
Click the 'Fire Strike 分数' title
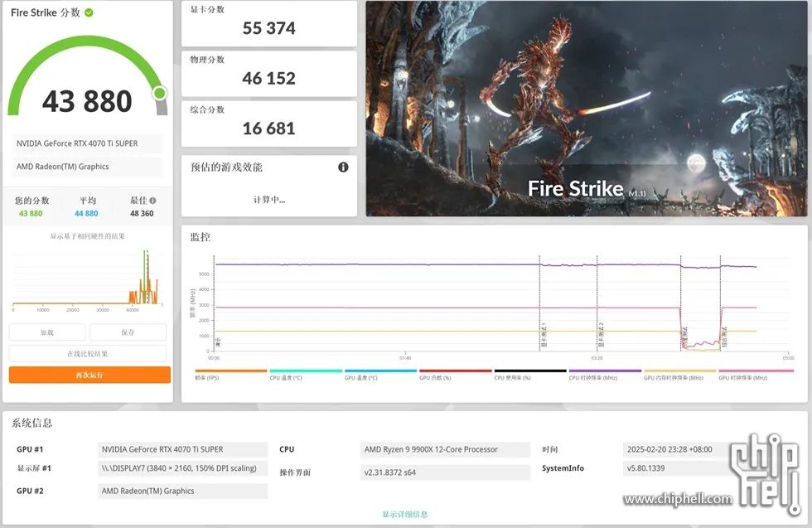tap(46, 12)
